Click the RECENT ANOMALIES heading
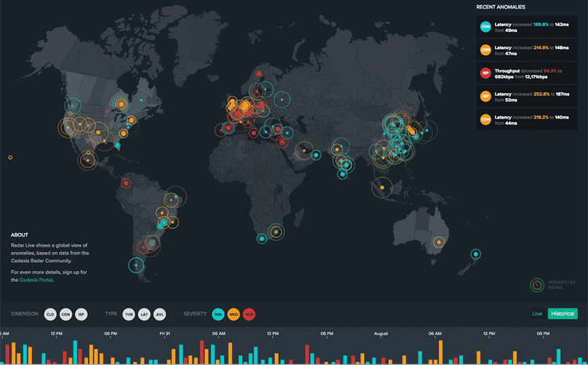Image resolution: width=588 pixels, height=365 pixels. (501, 7)
